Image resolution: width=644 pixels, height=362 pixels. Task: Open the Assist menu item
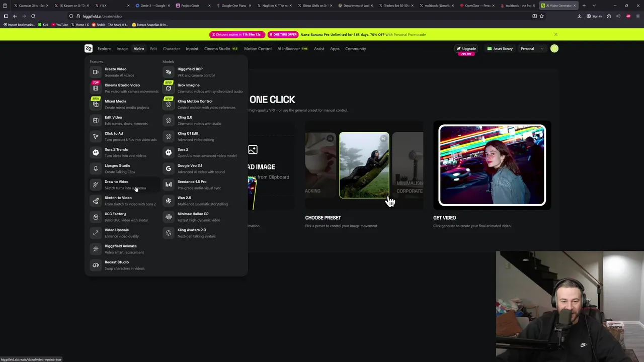(319, 49)
